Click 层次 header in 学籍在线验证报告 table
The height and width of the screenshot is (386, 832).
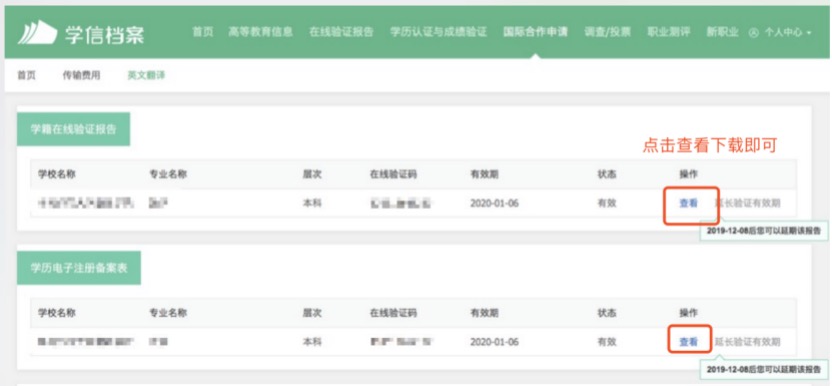[312, 174]
